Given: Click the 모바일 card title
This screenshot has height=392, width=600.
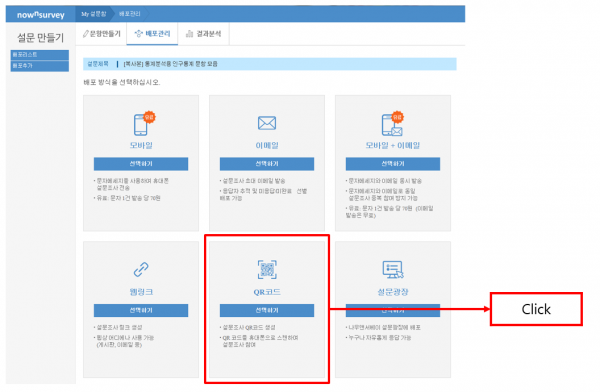Looking at the screenshot, I should (141, 145).
